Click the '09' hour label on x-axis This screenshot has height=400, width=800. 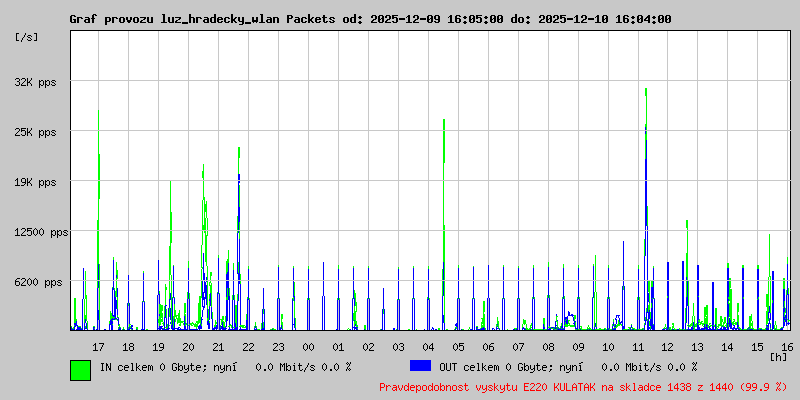point(578,347)
